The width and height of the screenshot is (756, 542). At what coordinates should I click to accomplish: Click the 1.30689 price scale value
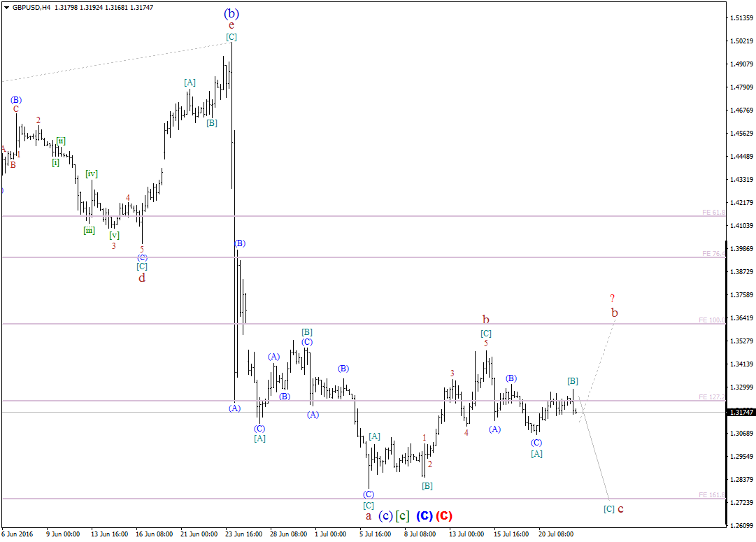(x=741, y=433)
